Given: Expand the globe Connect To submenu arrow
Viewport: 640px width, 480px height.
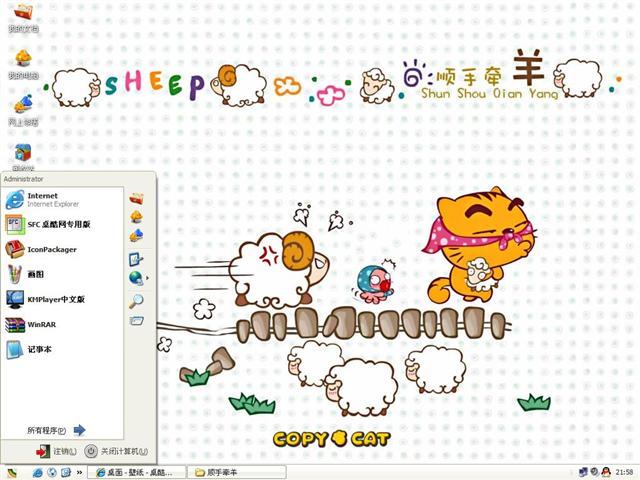Looking at the screenshot, I should point(147,278).
